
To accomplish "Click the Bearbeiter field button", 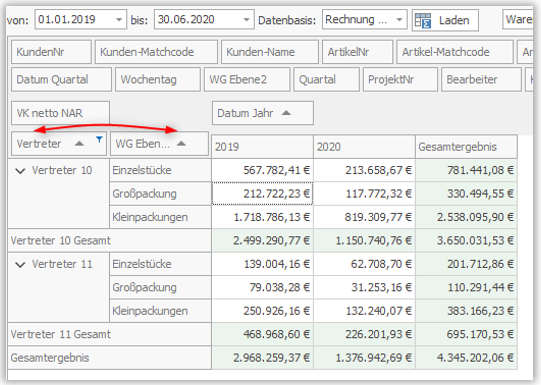I will click(x=481, y=79).
